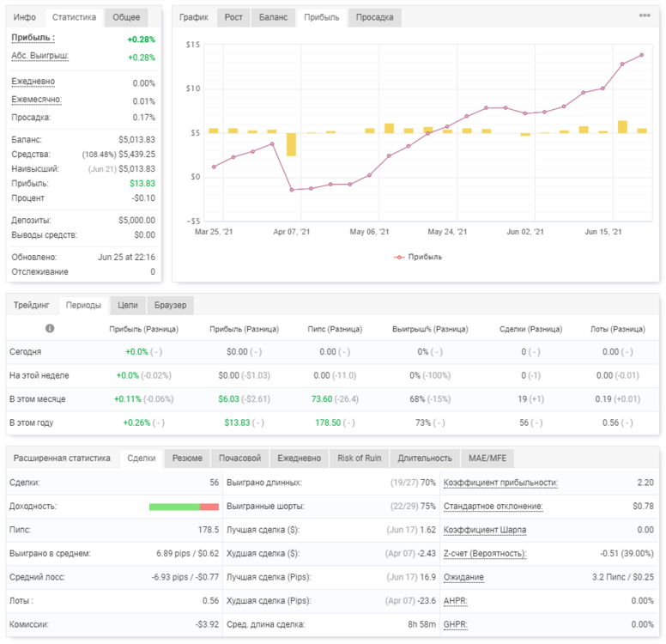The width and height of the screenshot is (666, 644).
Task: Click the В этом месяце row label
Action: (x=38, y=399)
